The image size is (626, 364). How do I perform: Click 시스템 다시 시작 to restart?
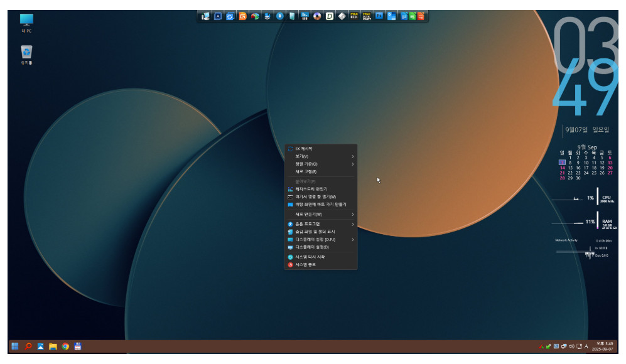pos(310,257)
